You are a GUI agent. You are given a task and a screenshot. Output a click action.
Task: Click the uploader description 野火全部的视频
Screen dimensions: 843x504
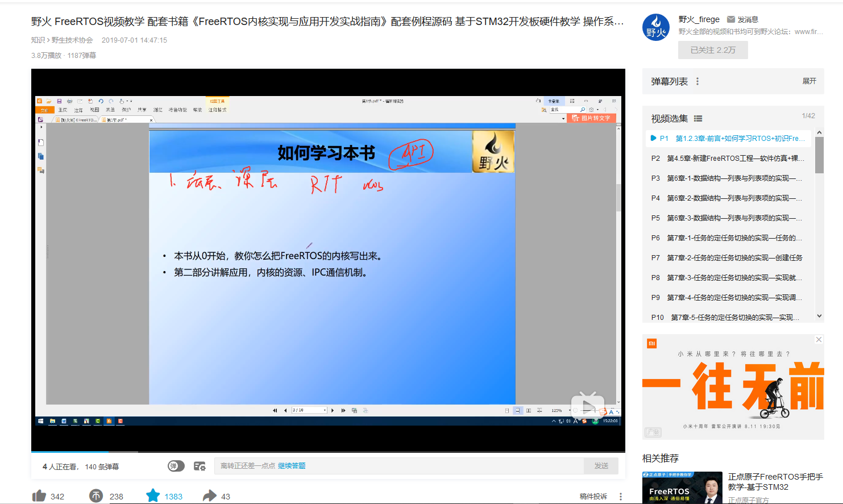click(750, 32)
